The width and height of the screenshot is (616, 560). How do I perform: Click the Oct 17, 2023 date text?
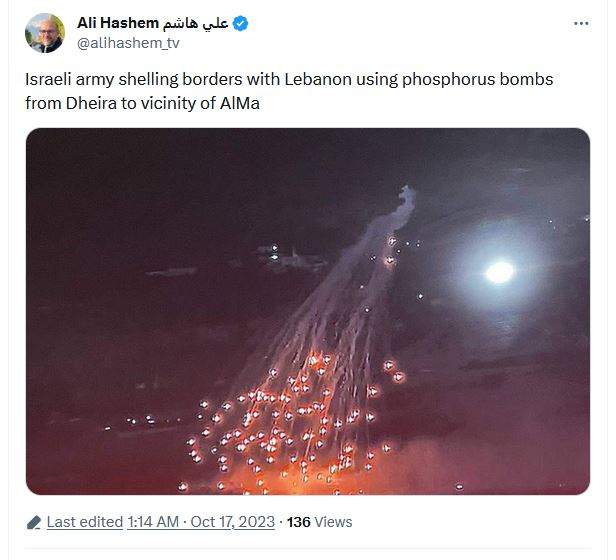click(x=233, y=522)
